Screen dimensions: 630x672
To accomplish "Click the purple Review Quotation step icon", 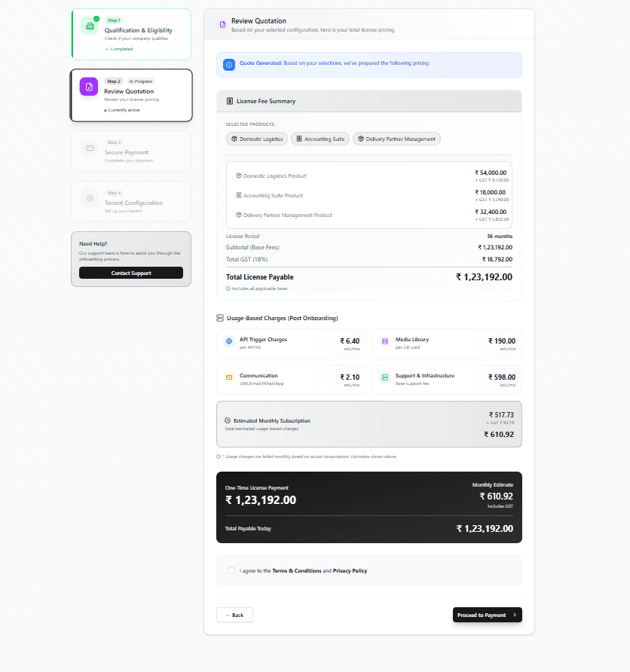I will coord(89,87).
